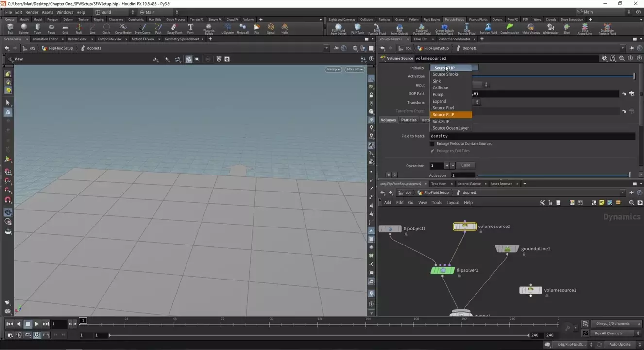Switch to the Geometry Spreadsheet tab
Image resolution: width=644 pixels, height=350 pixels.
coord(182,39)
